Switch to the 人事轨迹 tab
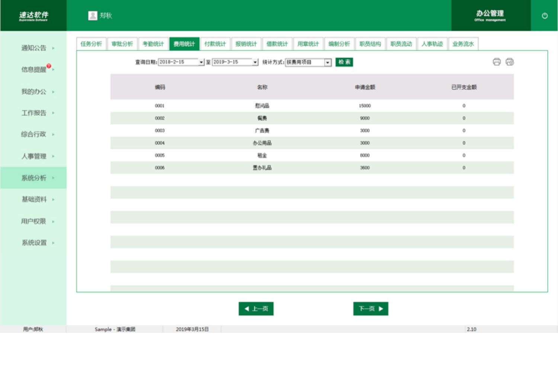Screen dimensions: 558x392 tap(432, 44)
